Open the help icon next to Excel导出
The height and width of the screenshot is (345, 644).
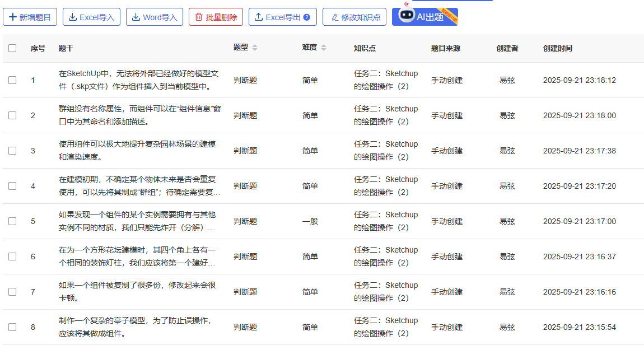point(307,16)
